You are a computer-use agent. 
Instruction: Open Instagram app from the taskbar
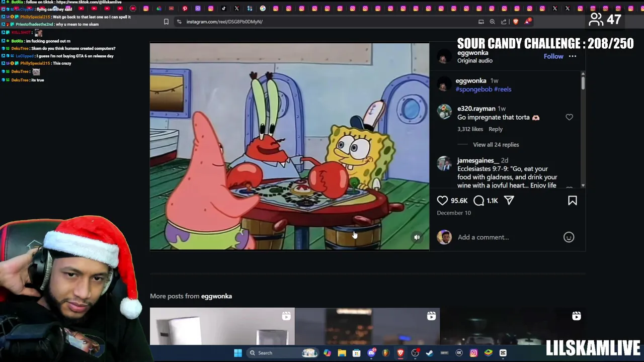point(473,353)
